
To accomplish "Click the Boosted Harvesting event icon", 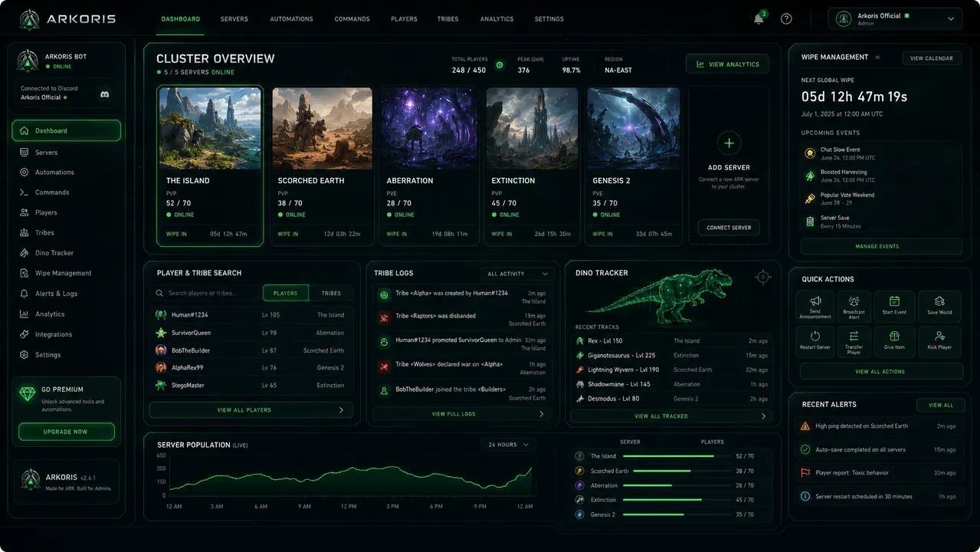I will click(809, 176).
